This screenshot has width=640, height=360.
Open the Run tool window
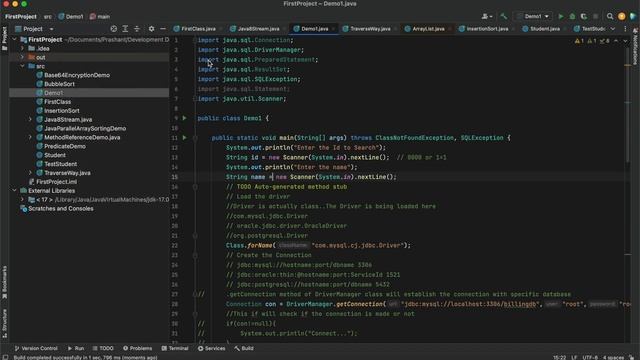click(76, 349)
